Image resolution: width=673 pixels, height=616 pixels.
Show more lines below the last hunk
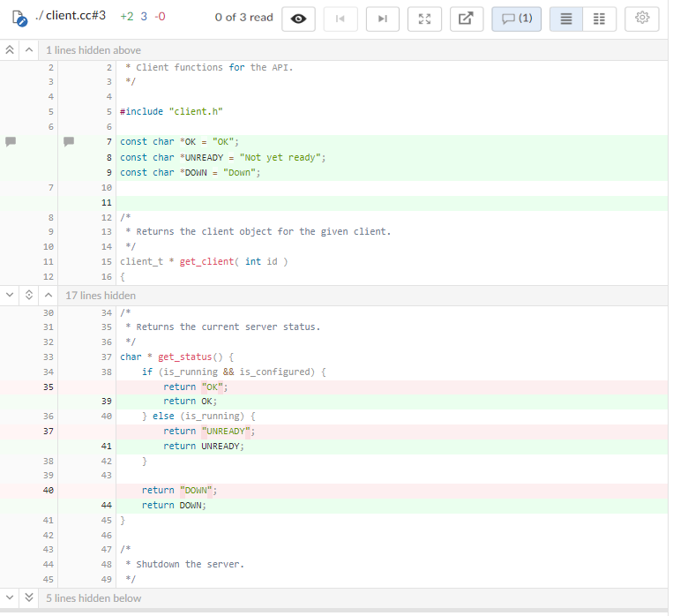(10, 597)
